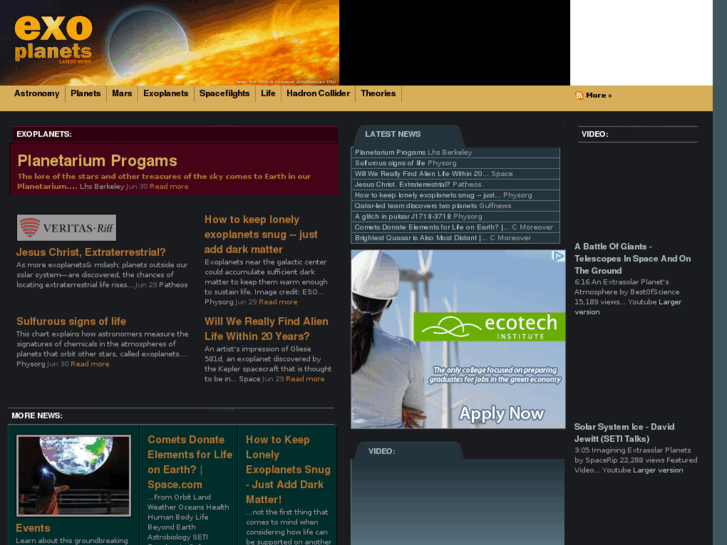Open the Astronomy menu item

[37, 93]
